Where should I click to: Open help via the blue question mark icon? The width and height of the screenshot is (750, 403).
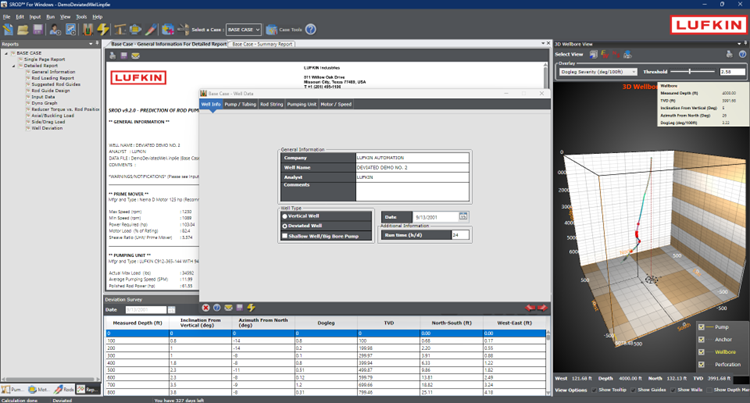point(311,30)
